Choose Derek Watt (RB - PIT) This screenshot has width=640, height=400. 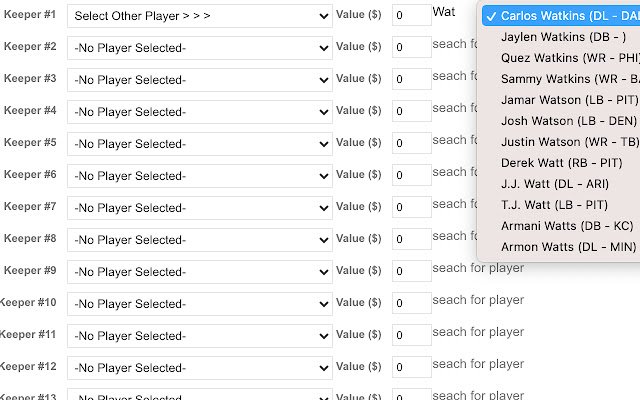(x=561, y=163)
